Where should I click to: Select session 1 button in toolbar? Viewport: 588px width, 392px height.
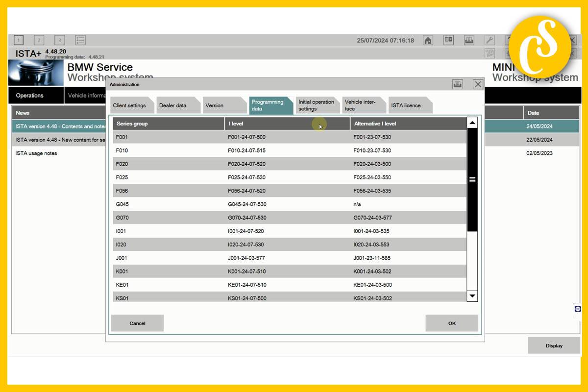tap(19, 41)
